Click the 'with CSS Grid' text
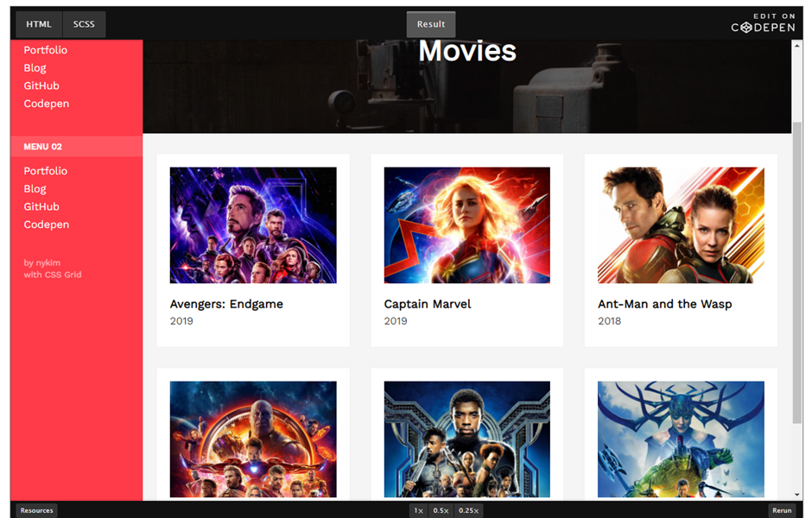The image size is (812, 518). click(x=53, y=275)
